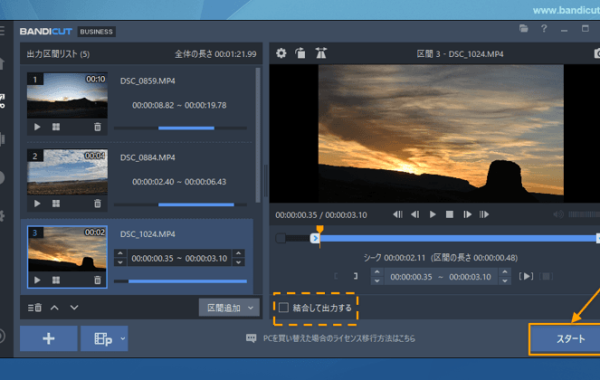
Task: Click the DSC_0884.MP4 file name
Action: pos(148,157)
